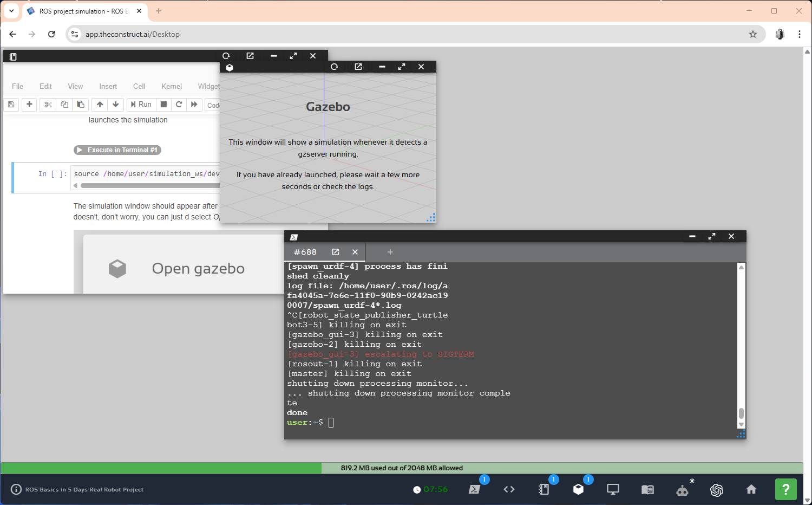
Task: Pop out Gazebo window to new tab
Action: pyautogui.click(x=358, y=67)
